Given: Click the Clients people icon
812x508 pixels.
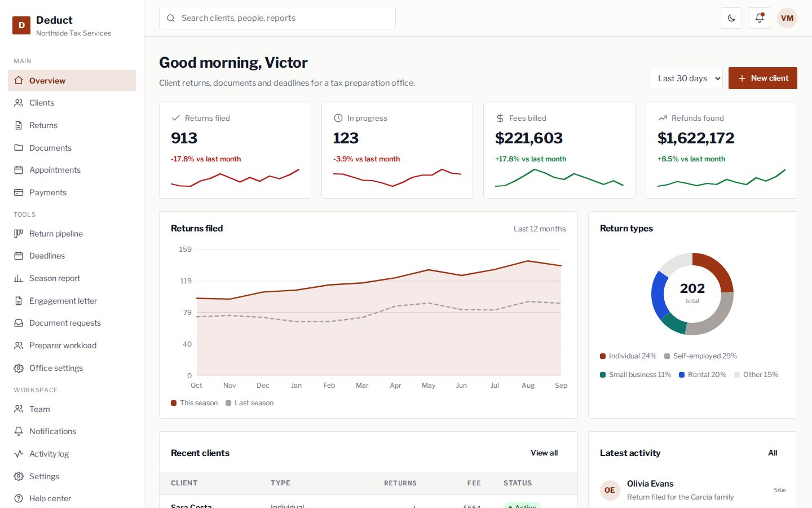Looking at the screenshot, I should (x=19, y=103).
